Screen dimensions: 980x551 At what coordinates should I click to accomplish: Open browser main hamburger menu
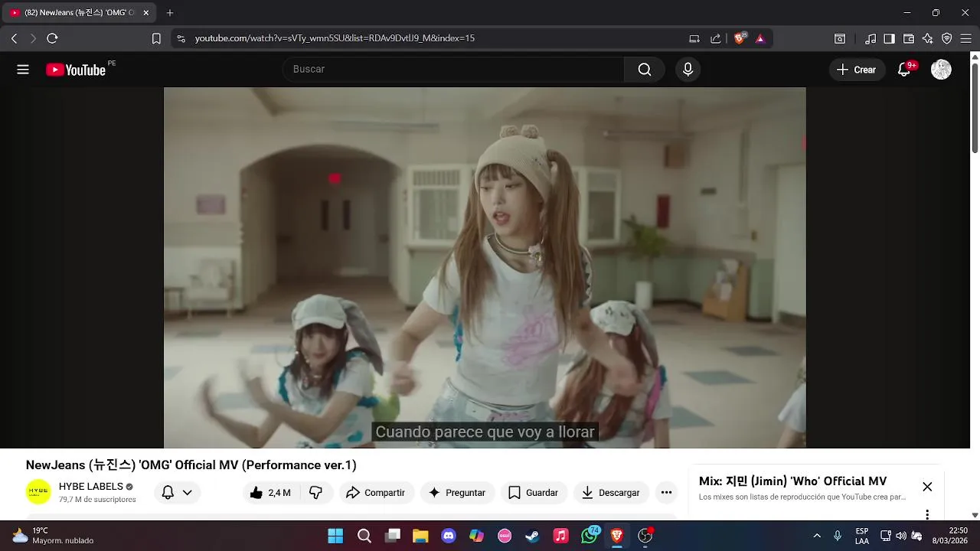(966, 38)
